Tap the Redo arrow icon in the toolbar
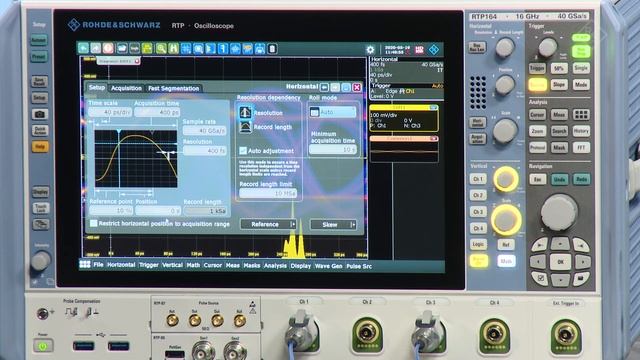Image resolution: width=640 pixels, height=360 pixels. click(96, 49)
